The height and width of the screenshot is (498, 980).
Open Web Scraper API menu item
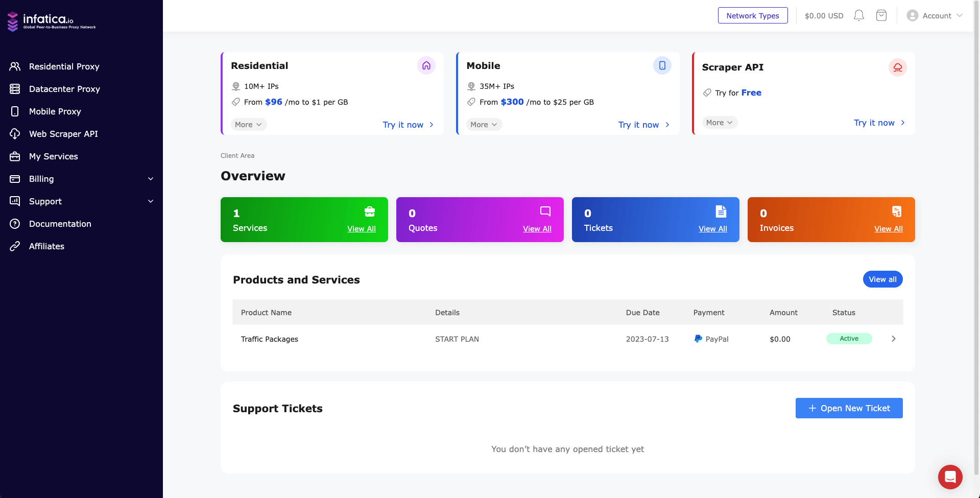[x=63, y=134]
